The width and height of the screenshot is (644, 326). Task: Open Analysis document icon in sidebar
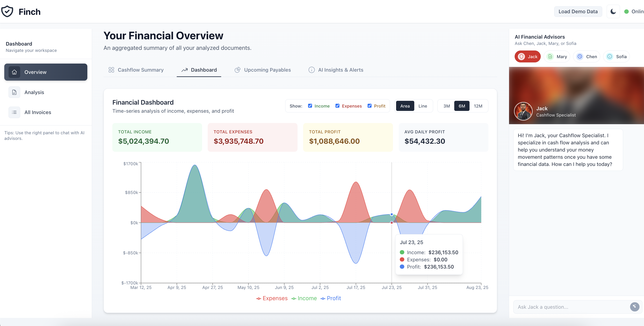(14, 92)
